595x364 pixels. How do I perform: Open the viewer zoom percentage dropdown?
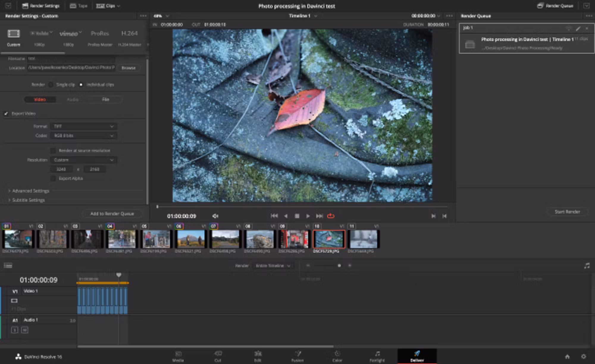161,16
